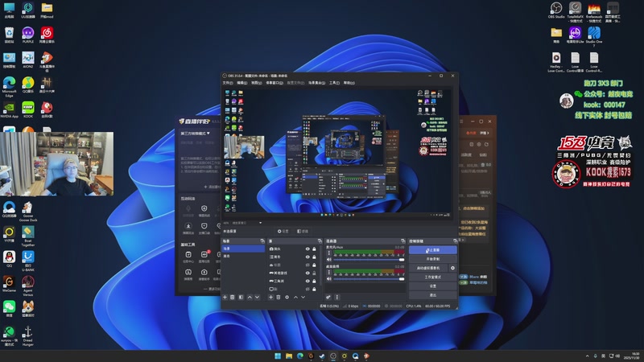Open File Explorer from the taskbar
This screenshot has width=644, height=362.
coord(289,356)
